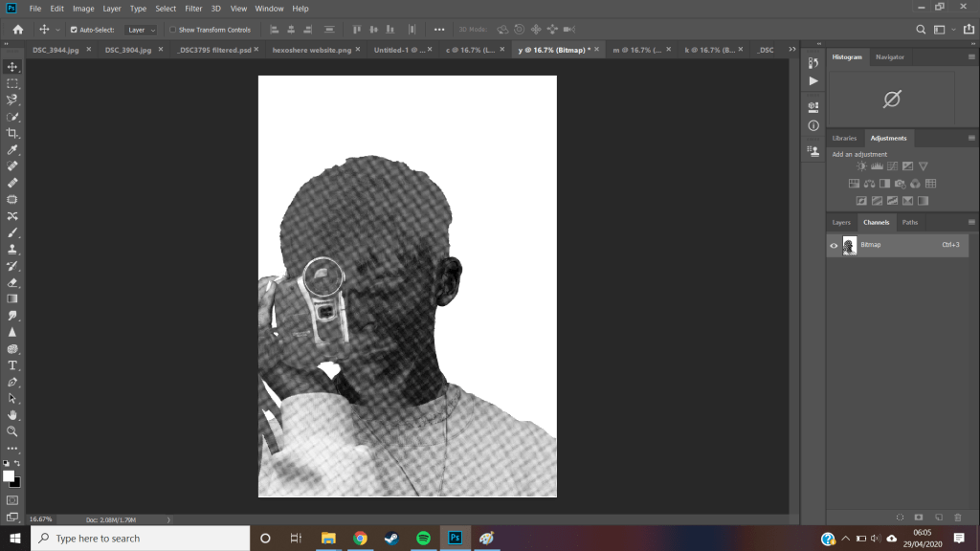Select the Zoom tool in toolbox
Viewport: 980px width, 551px height.
12,431
